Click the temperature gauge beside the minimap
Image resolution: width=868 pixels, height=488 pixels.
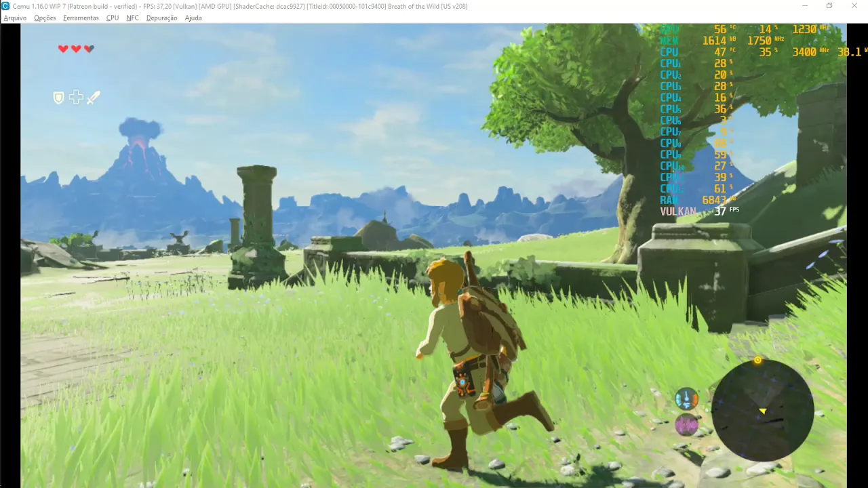point(687,399)
